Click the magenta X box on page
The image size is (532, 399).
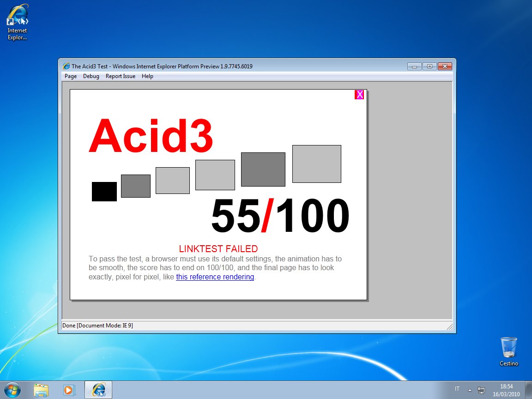pyautogui.click(x=359, y=95)
